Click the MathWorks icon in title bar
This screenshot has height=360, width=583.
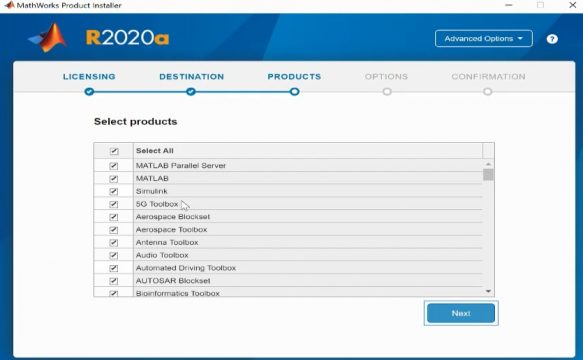click(x=9, y=5)
